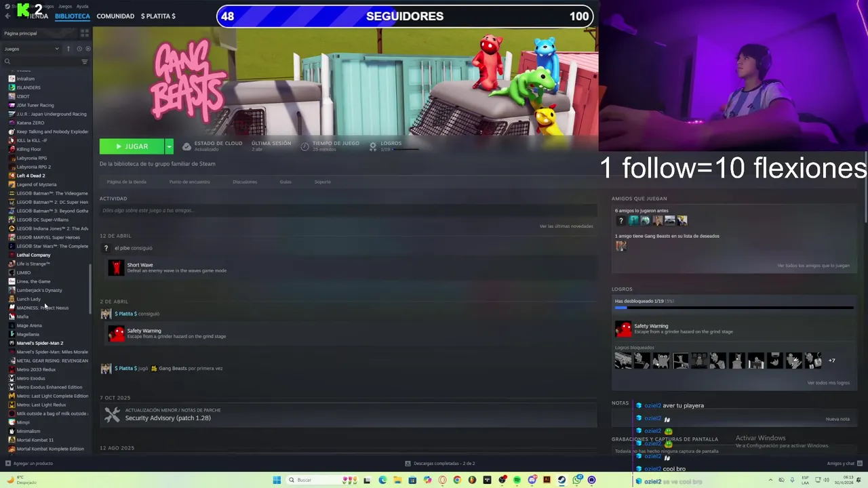Open Punto de encuentro tab
The width and height of the screenshot is (868, 488).
(x=189, y=182)
